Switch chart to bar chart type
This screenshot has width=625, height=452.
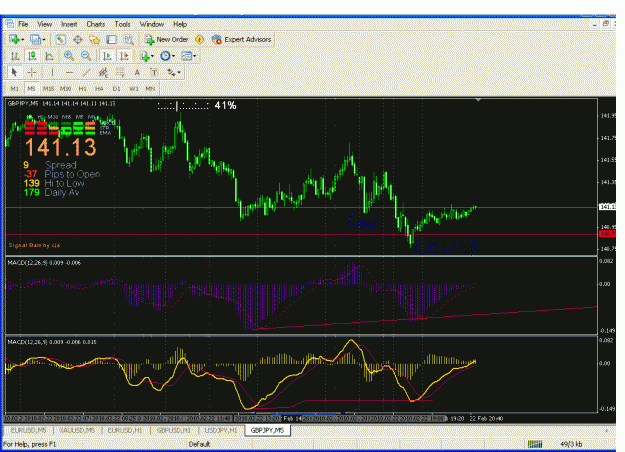15,56
